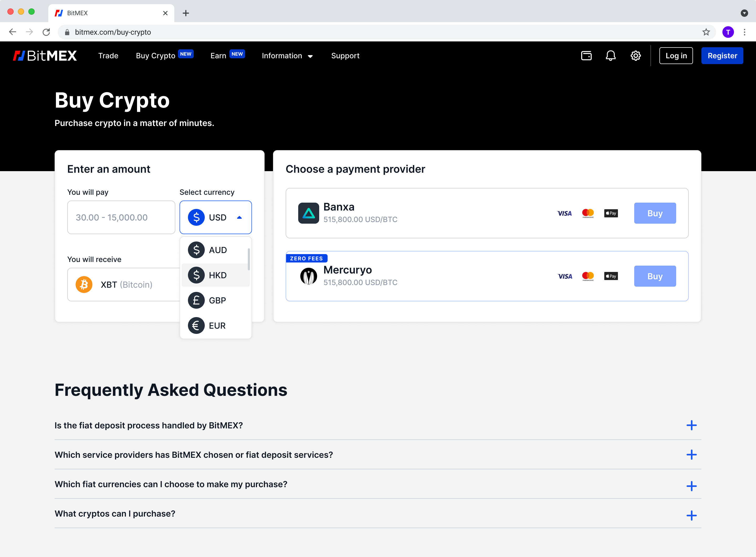The height and width of the screenshot is (557, 756).
Task: Close the BitMEX browser tab
Action: (x=165, y=13)
